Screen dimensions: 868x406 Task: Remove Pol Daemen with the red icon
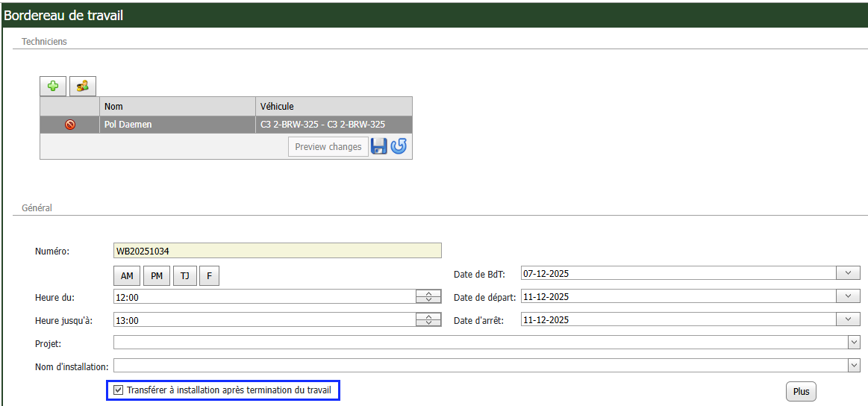click(x=69, y=125)
